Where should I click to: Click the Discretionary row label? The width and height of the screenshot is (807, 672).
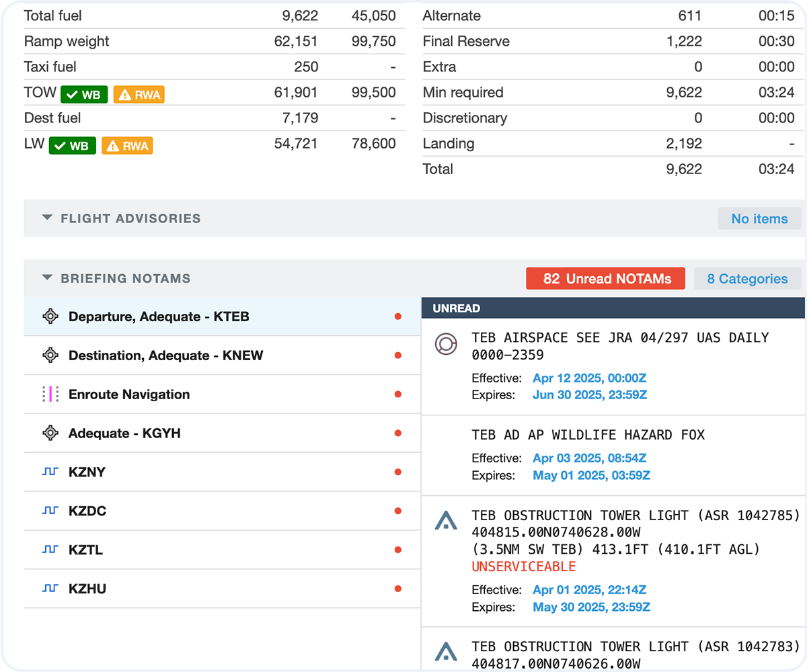click(465, 118)
